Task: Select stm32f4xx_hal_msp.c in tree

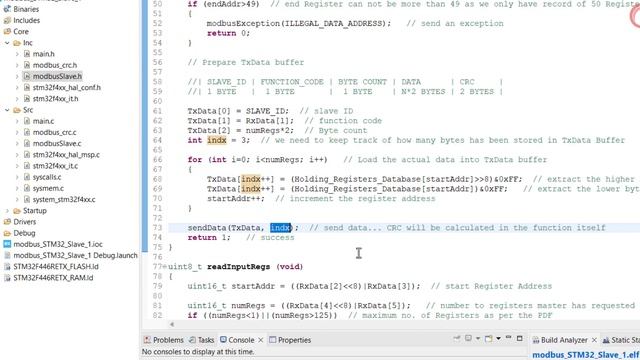Action: [x=66, y=155]
